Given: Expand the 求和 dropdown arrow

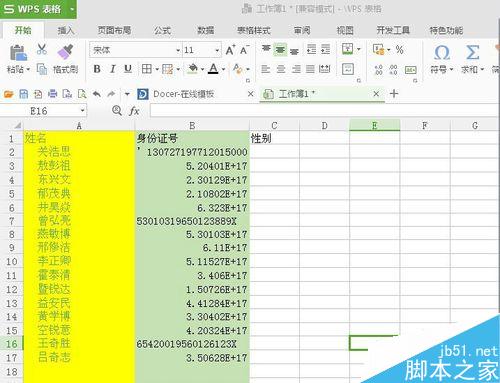Looking at the screenshot, I should tap(482, 70).
